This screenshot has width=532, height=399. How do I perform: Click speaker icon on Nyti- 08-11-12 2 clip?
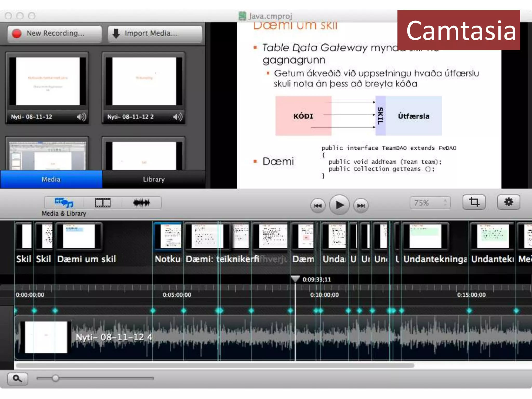[x=178, y=117]
